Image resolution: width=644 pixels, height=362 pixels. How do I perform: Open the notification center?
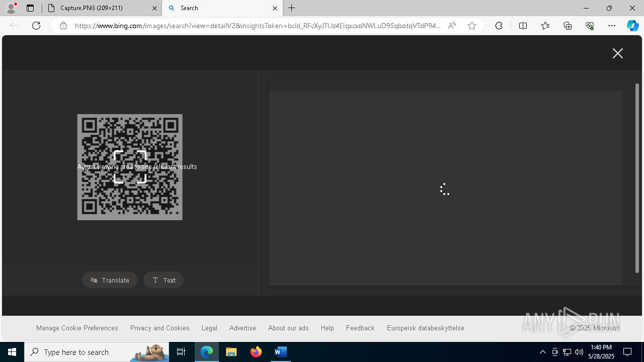pos(627,352)
